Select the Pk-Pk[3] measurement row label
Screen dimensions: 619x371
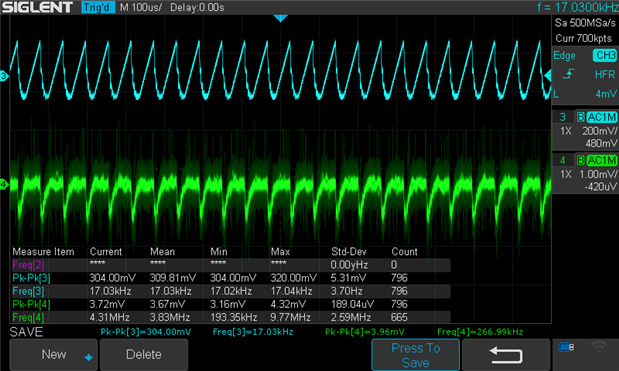[31, 278]
